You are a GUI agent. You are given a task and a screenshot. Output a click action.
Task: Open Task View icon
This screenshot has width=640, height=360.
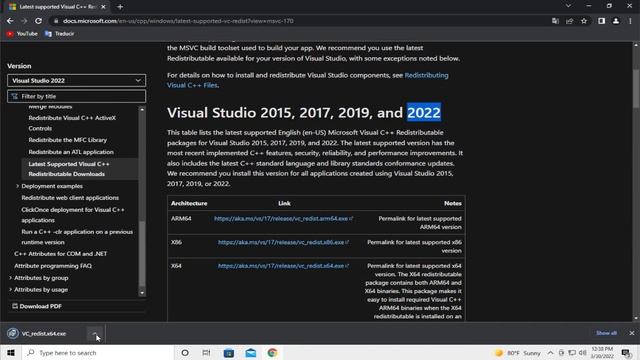tap(207, 353)
